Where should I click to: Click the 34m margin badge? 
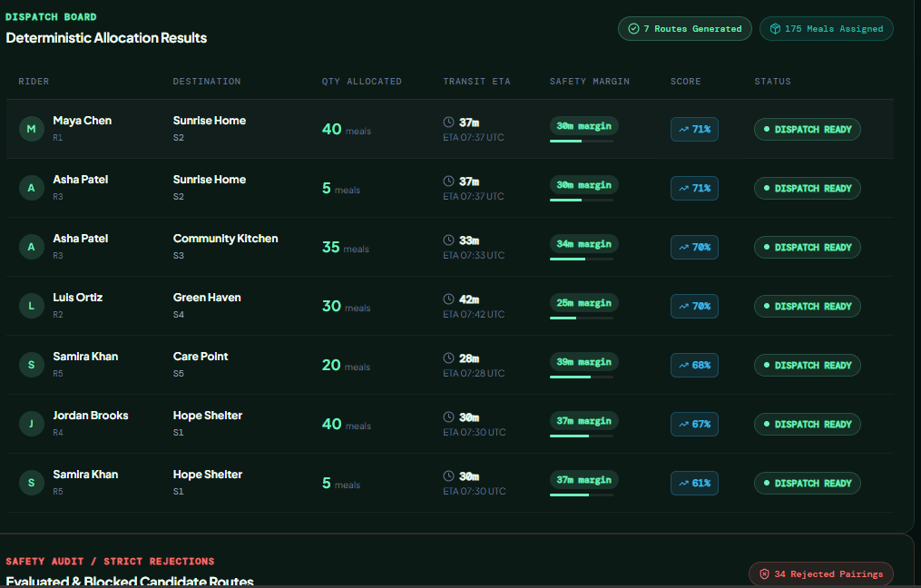[583, 244]
